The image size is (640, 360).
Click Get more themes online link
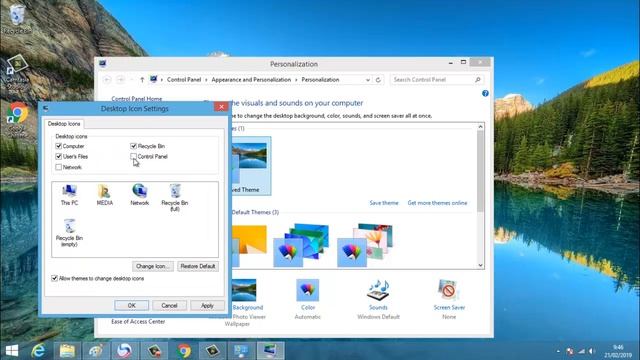click(x=437, y=203)
